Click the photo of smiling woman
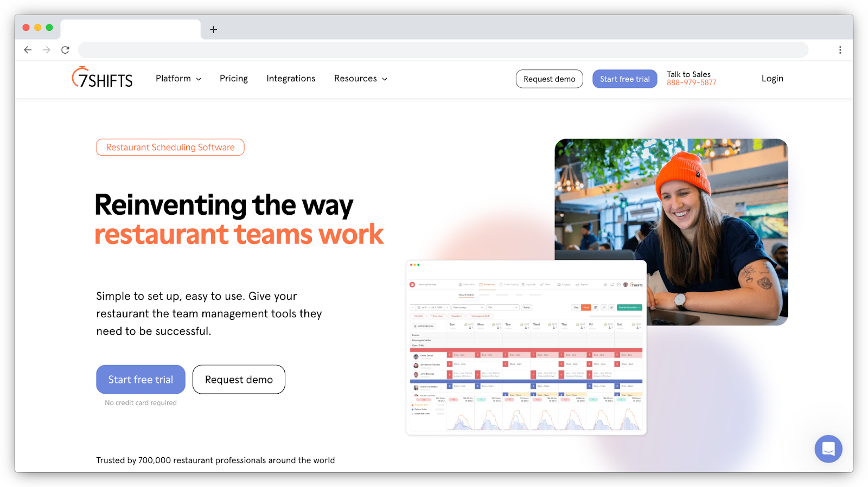868x487 pixels. [x=671, y=232]
